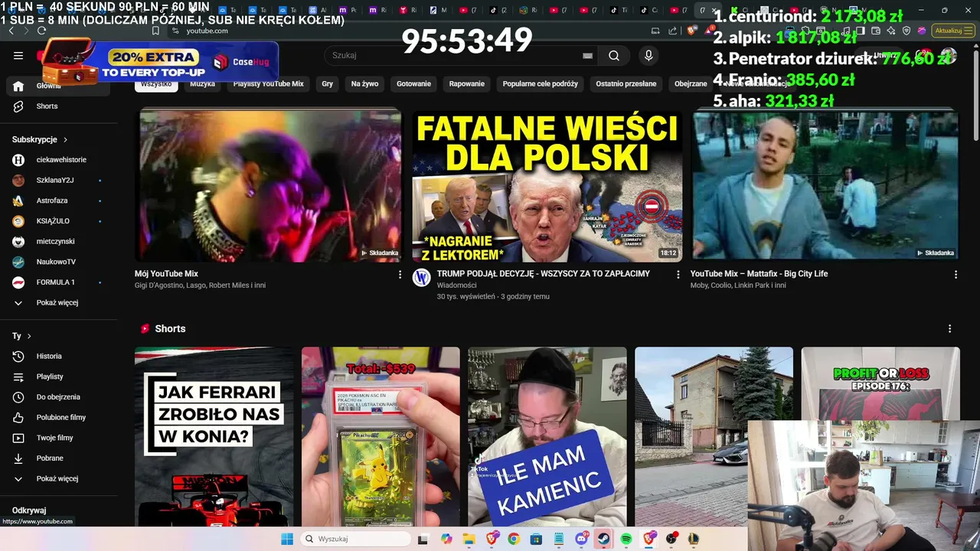This screenshot has width=980, height=551.
Task: Select the Rapowanie filter chip
Action: pos(467,83)
